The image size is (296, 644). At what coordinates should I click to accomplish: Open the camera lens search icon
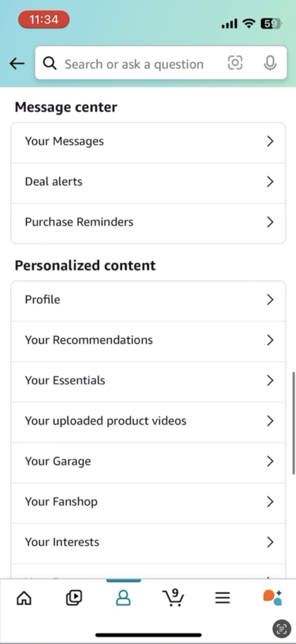click(x=235, y=63)
